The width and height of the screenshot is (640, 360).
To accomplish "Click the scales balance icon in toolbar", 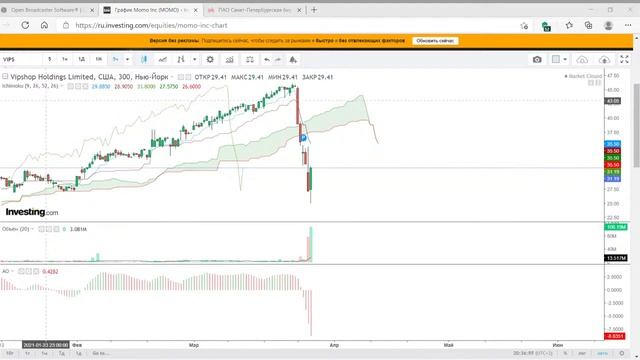I will pos(250,60).
